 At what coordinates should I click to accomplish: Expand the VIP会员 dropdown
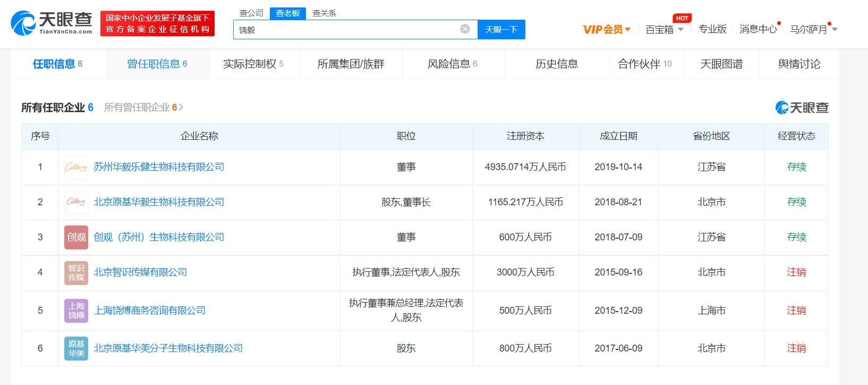pyautogui.click(x=607, y=29)
